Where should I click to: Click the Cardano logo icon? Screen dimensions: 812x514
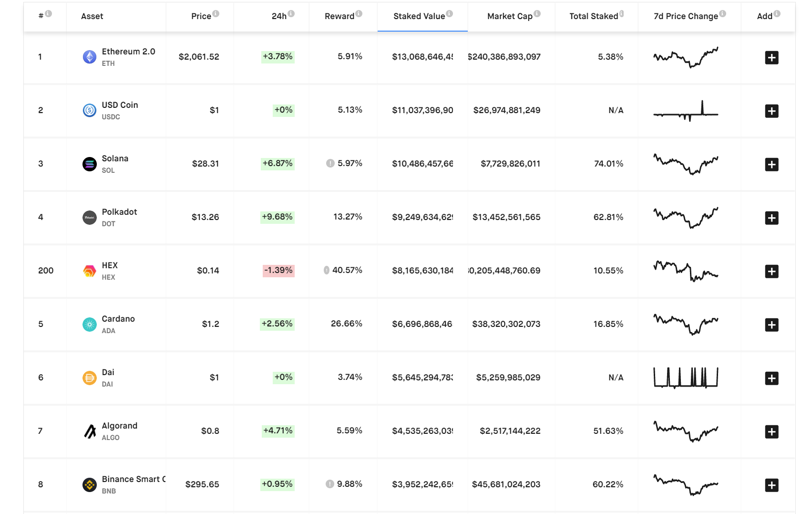(x=90, y=325)
